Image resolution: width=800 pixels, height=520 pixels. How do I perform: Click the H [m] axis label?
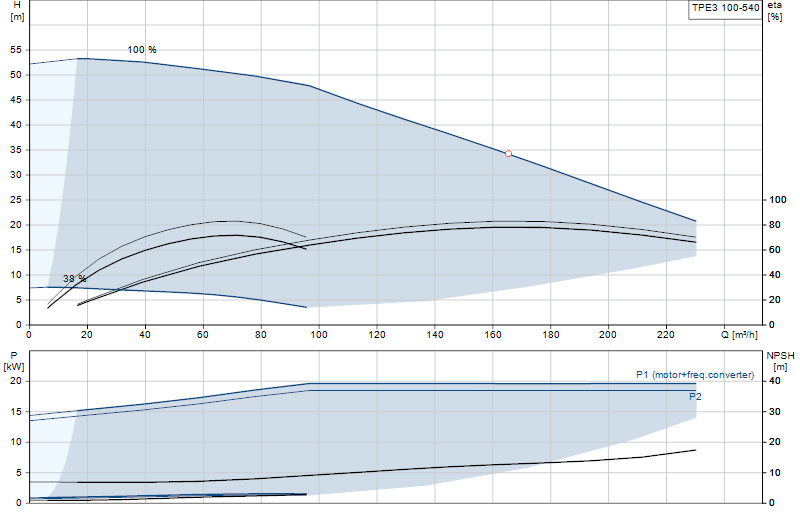click(17, 11)
